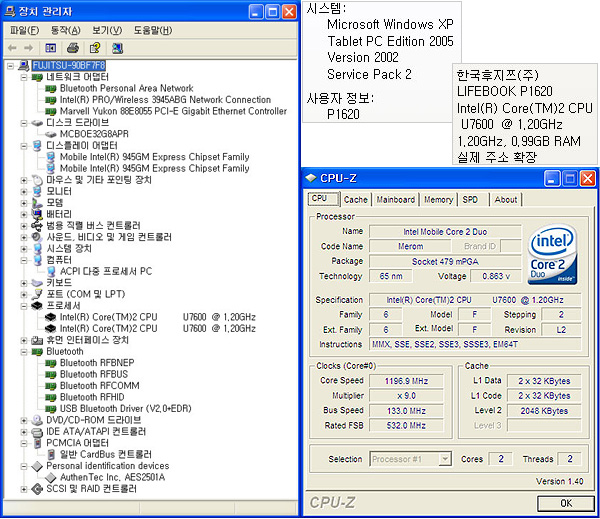This screenshot has height=519, width=600.
Task: Select ACPI 다중 프로세서 PC entry
Action: (x=106, y=272)
